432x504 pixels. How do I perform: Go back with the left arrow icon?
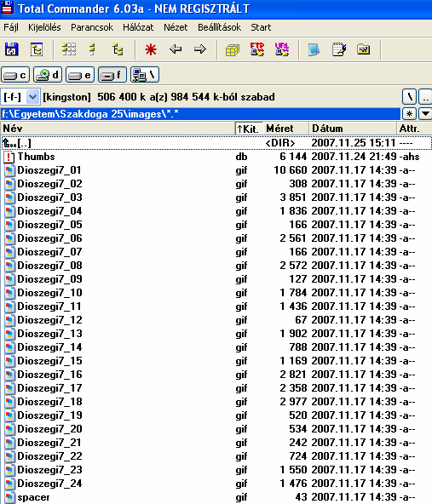pos(176,49)
